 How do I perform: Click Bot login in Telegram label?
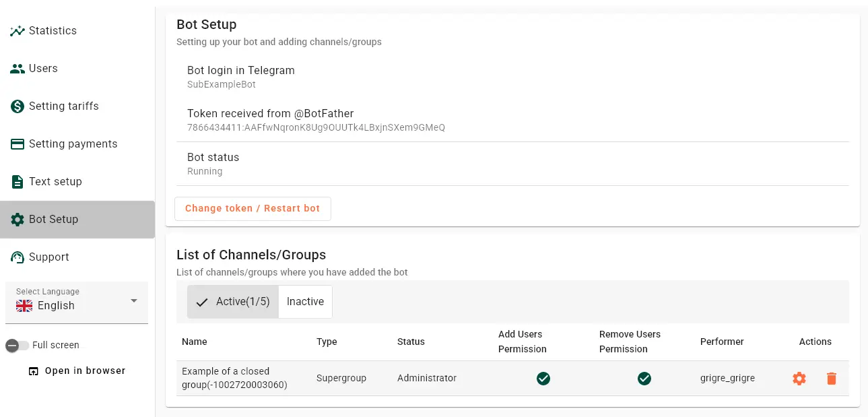pyautogui.click(x=241, y=71)
